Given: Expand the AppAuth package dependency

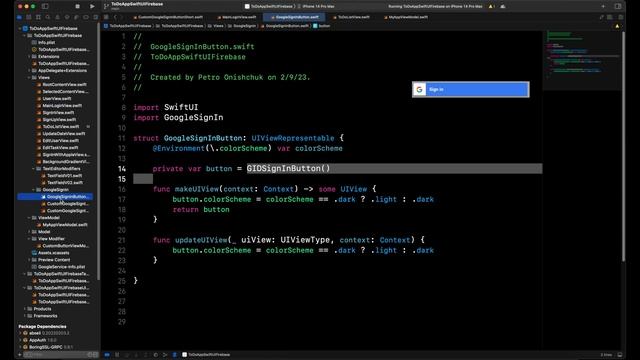Looking at the screenshot, I should [20, 340].
